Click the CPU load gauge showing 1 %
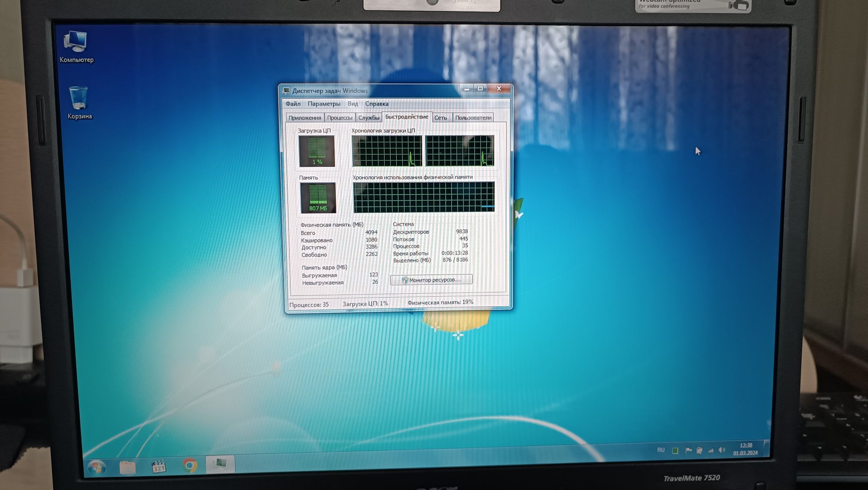This screenshot has height=490, width=868. 317,151
